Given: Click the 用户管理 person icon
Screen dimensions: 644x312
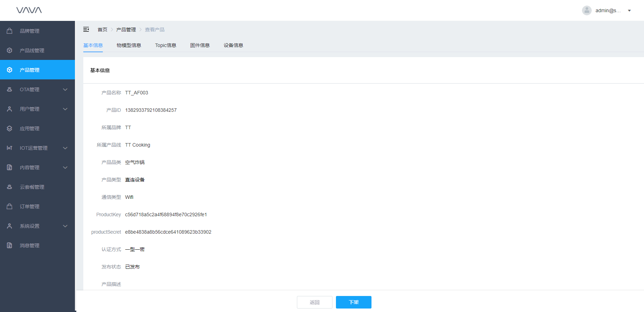Looking at the screenshot, I should pos(9,109).
